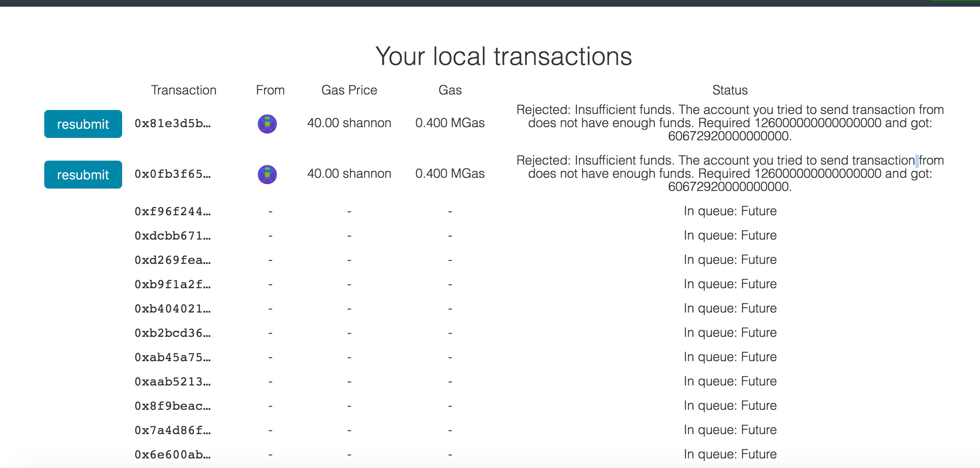Open transaction 0xaab5213…
This screenshot has width=980, height=468.
pos(172,381)
